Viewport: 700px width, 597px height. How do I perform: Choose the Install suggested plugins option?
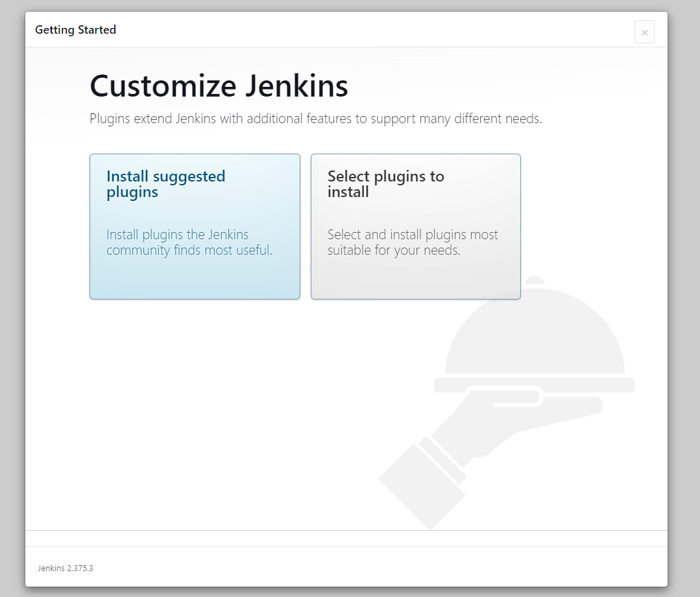tap(194, 226)
